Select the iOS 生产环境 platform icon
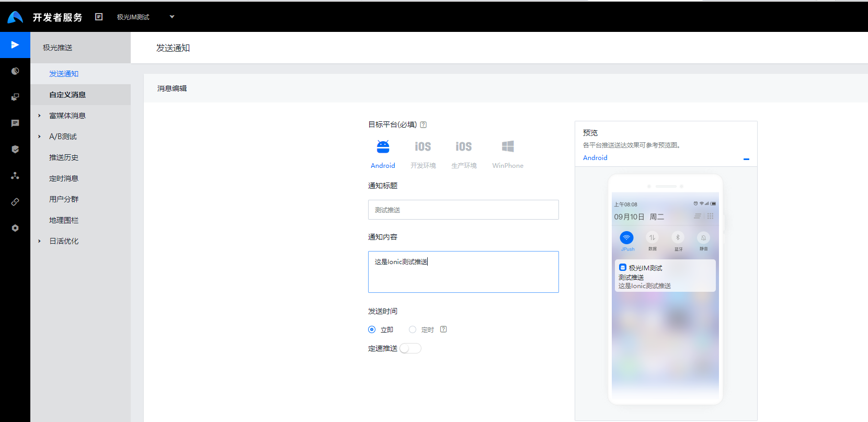 coord(464,147)
